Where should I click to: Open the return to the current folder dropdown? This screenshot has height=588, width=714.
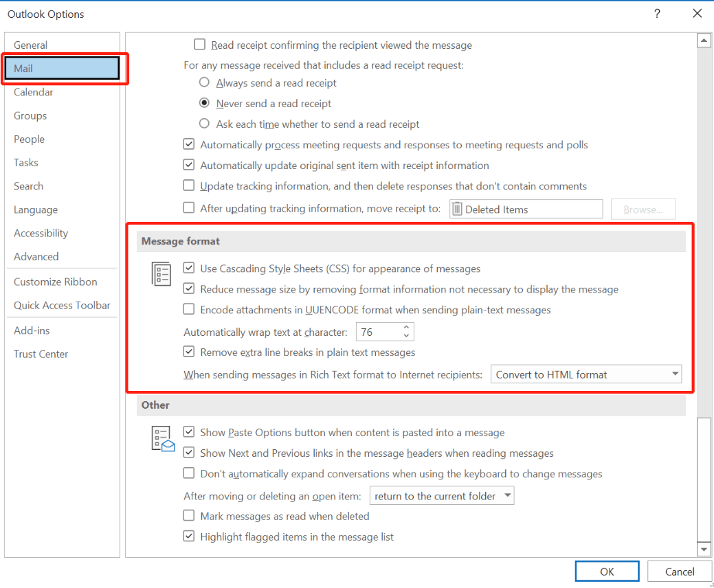[442, 496]
